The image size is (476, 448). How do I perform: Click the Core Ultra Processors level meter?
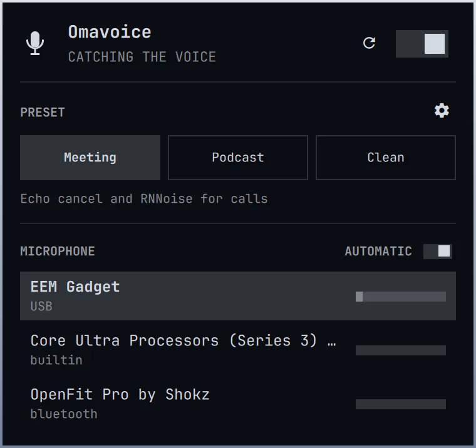[x=401, y=350]
